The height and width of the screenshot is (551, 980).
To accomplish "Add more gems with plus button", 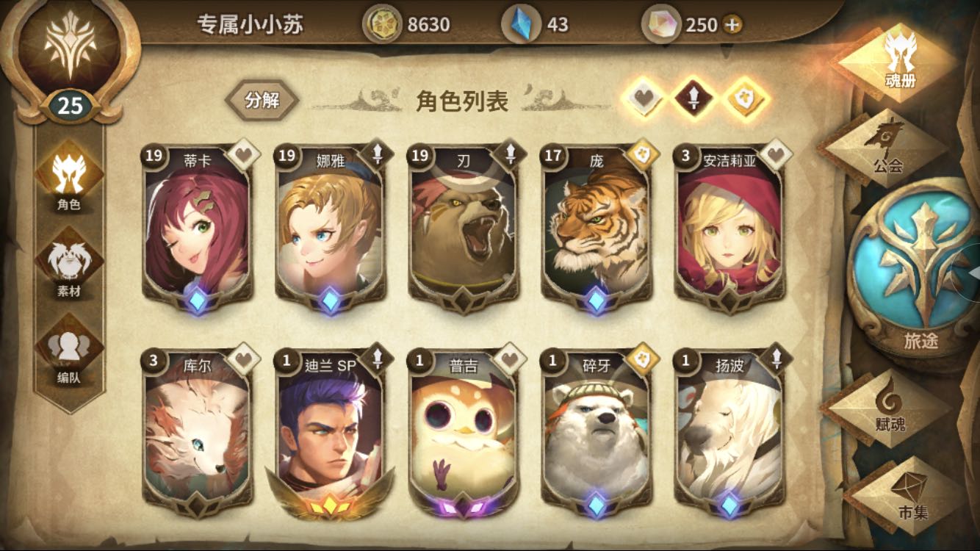I will (x=732, y=24).
